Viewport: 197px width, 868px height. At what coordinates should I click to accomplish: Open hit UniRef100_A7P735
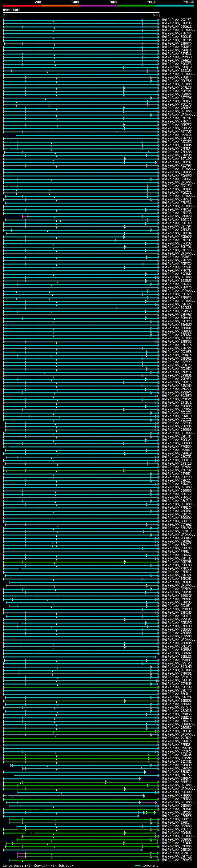(177, 40)
